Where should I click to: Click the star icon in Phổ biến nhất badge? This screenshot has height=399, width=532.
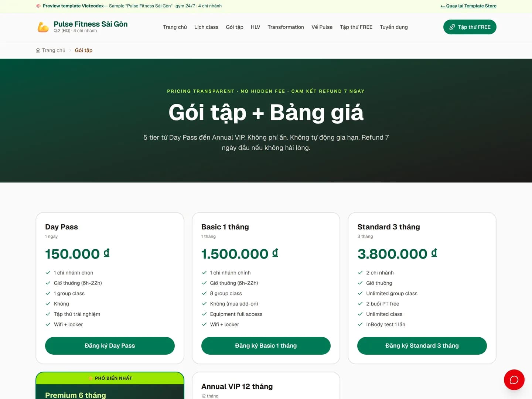point(91,378)
